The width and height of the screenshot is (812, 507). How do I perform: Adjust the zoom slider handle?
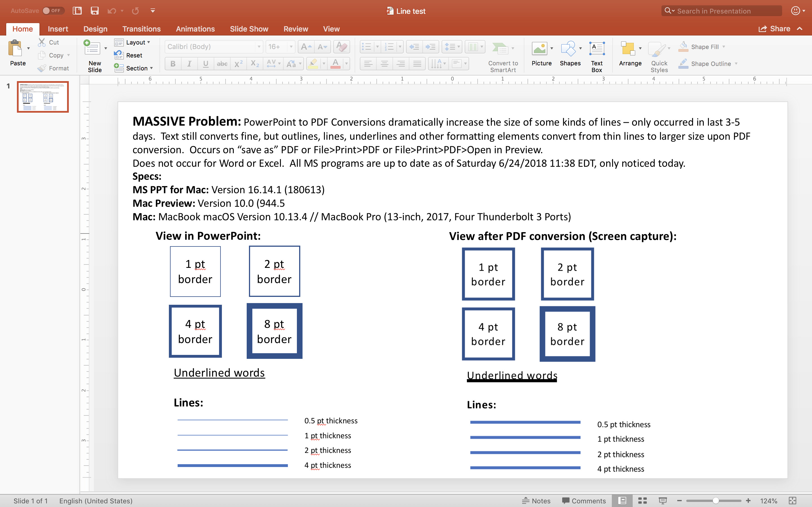(716, 501)
